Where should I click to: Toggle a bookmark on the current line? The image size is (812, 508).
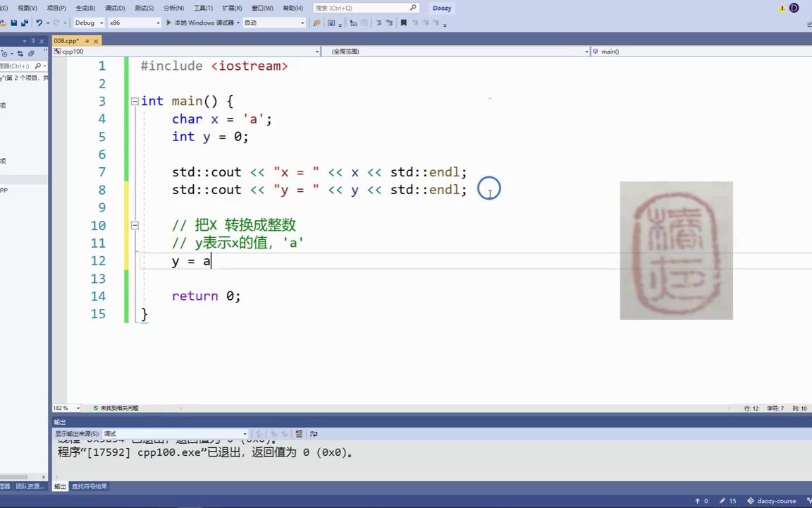(x=403, y=23)
